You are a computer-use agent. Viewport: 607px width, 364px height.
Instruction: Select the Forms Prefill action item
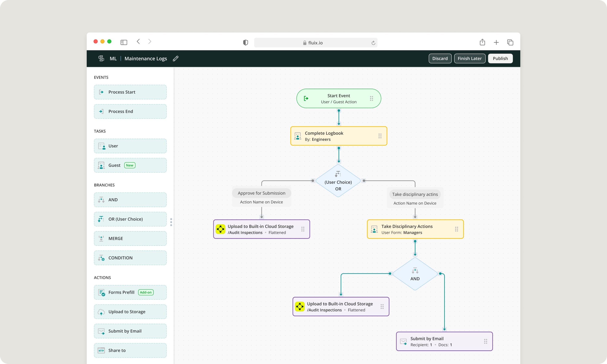point(130,292)
